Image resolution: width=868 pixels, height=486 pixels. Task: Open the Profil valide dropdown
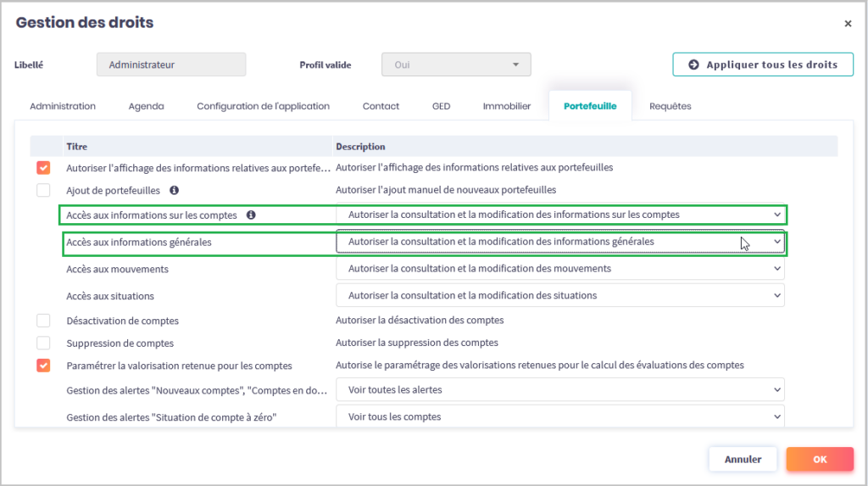click(x=456, y=64)
